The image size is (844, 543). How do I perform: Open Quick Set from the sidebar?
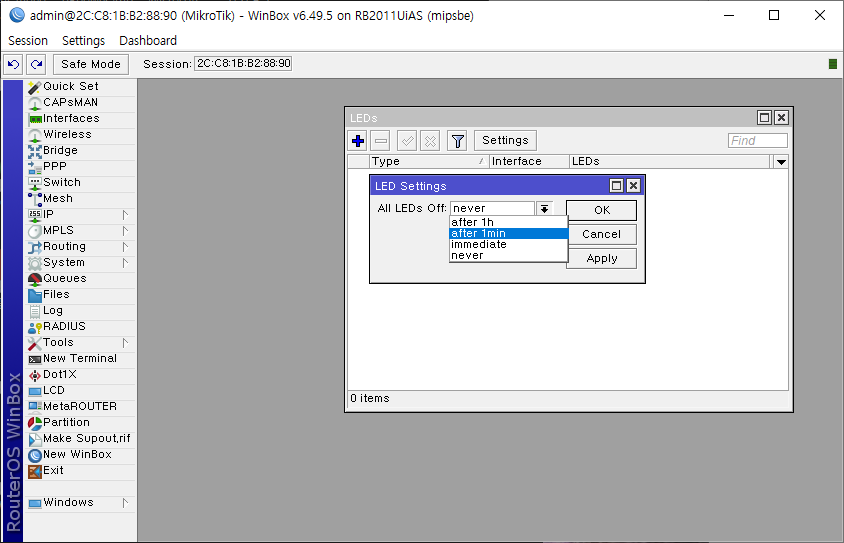coord(81,87)
